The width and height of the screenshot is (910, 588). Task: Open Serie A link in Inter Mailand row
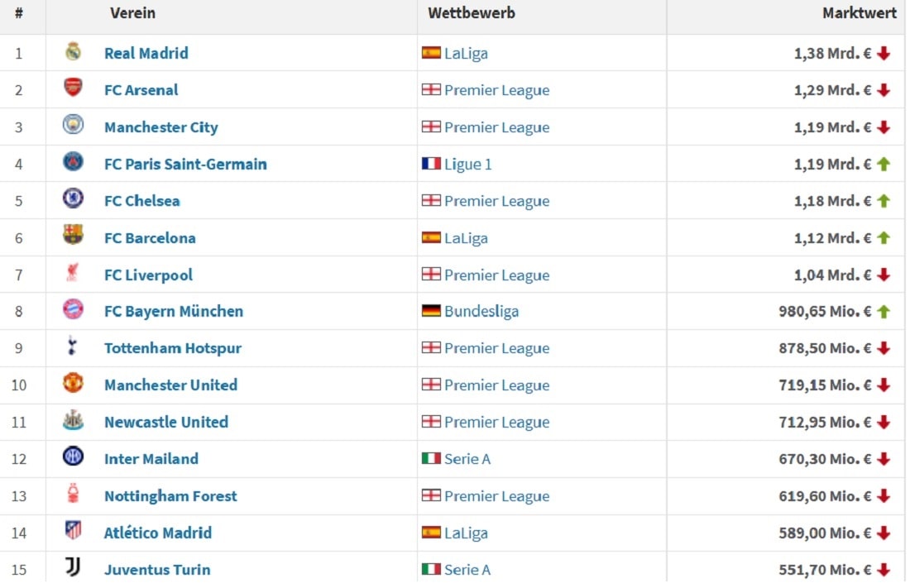click(467, 459)
